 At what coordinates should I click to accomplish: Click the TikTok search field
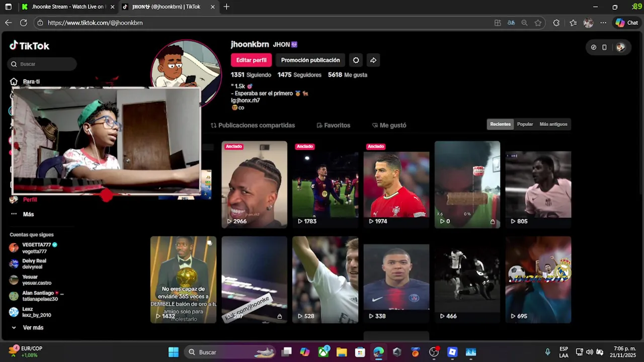pos(42,64)
